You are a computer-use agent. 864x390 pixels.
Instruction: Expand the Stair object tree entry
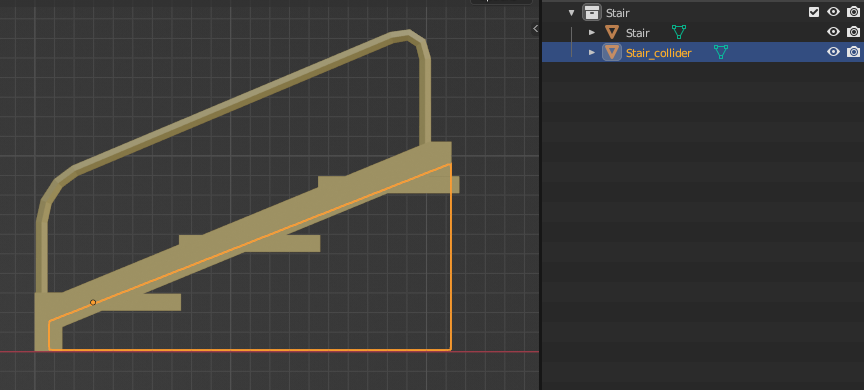tap(592, 32)
